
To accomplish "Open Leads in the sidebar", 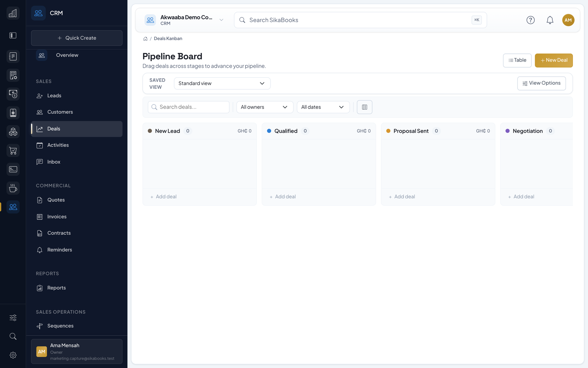I will [77, 96].
